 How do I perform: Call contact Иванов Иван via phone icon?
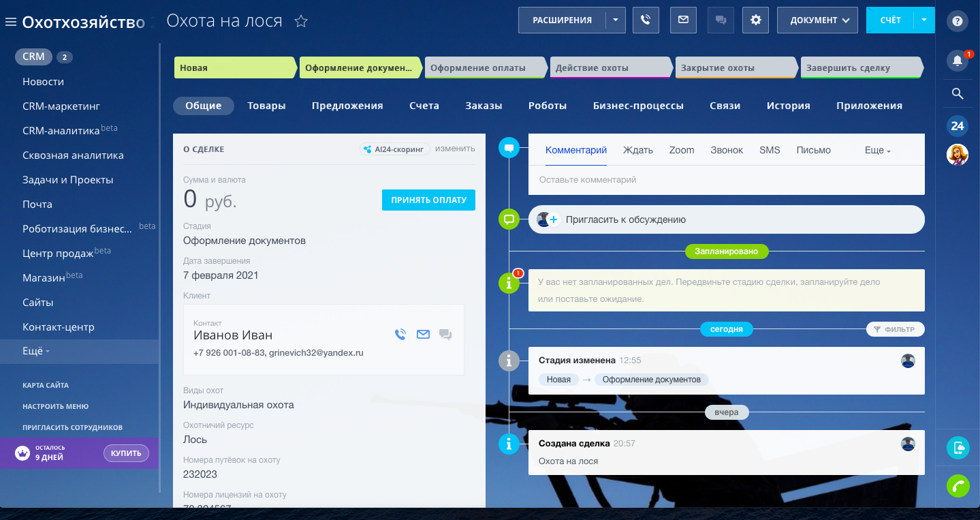click(x=400, y=335)
